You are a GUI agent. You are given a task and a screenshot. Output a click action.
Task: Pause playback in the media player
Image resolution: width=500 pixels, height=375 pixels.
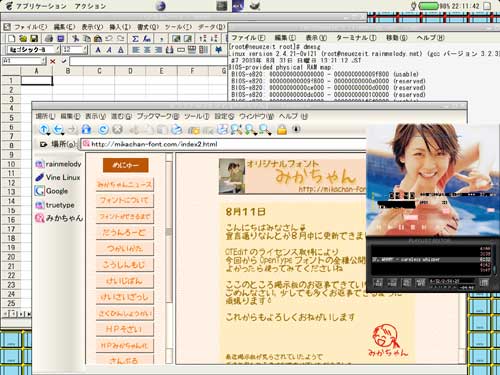pos(401,227)
